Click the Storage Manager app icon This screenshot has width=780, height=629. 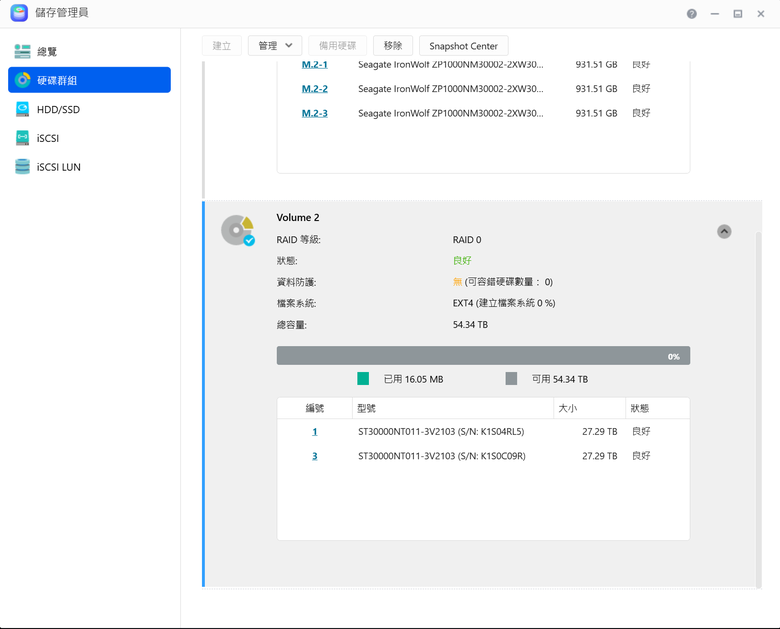pos(19,13)
